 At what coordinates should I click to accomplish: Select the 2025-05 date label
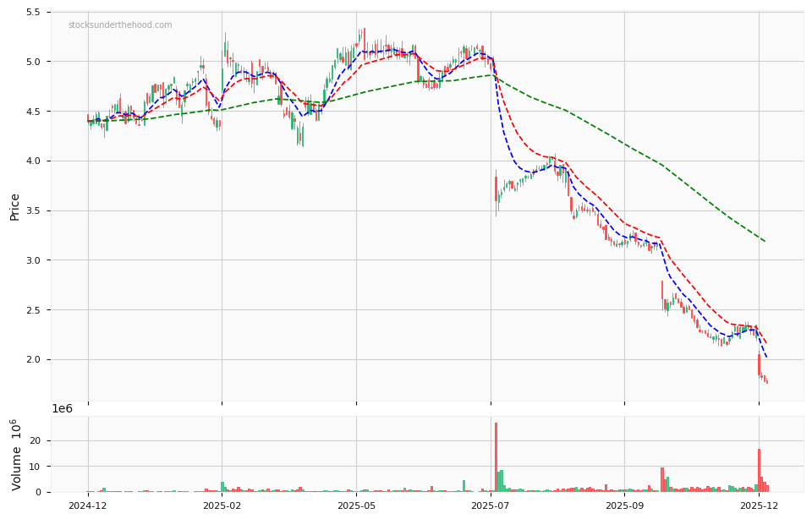[356, 505]
